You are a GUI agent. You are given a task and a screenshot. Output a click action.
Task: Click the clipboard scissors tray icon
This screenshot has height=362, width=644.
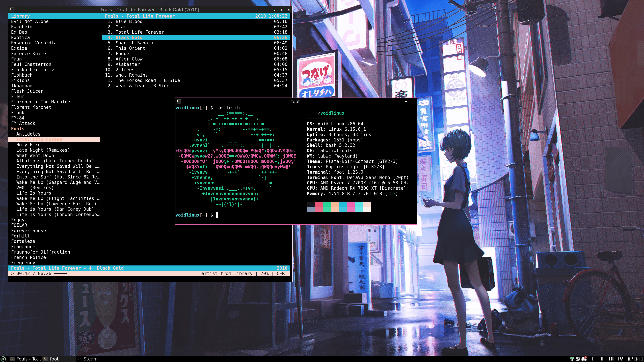click(x=572, y=359)
